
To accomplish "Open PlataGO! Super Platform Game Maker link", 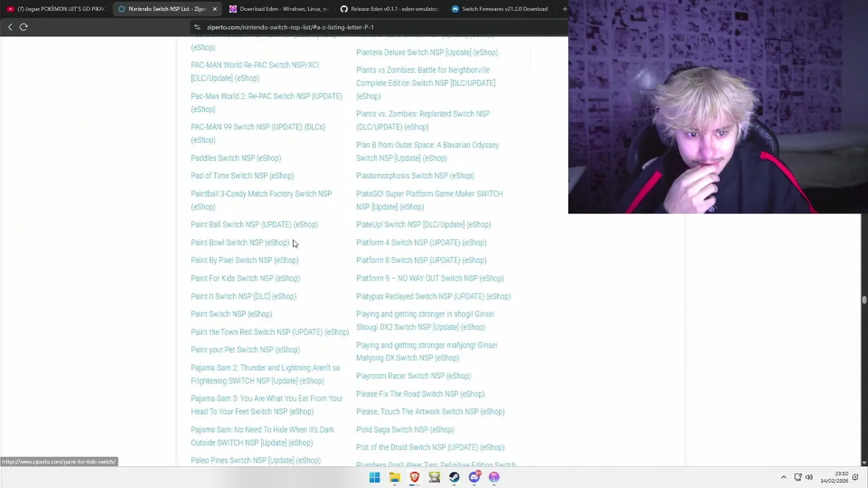I will point(429,201).
